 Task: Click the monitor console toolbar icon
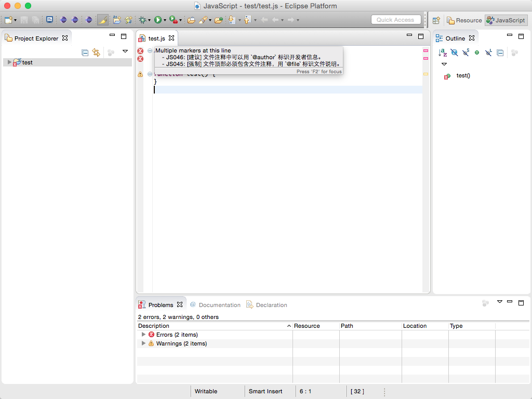pyautogui.click(x=49, y=20)
